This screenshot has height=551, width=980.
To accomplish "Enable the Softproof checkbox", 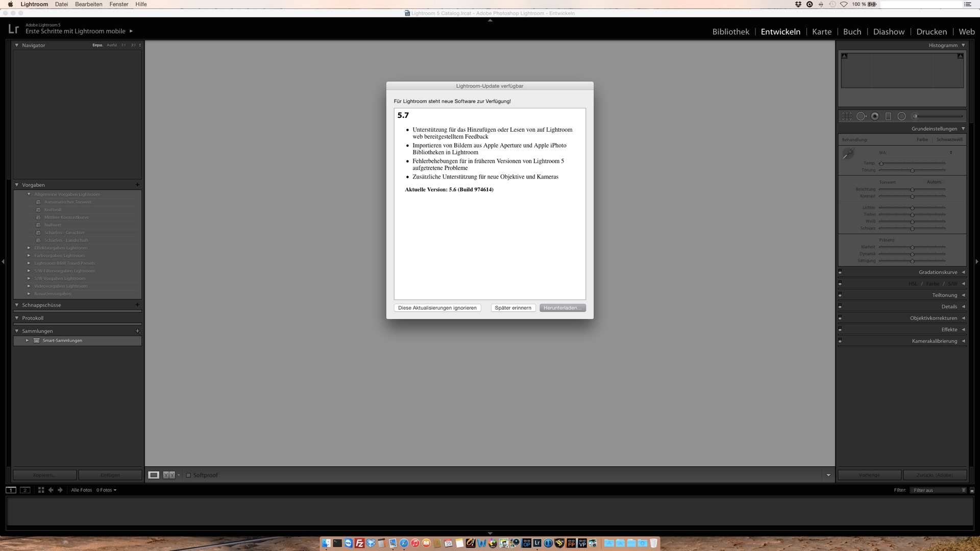I will (188, 475).
